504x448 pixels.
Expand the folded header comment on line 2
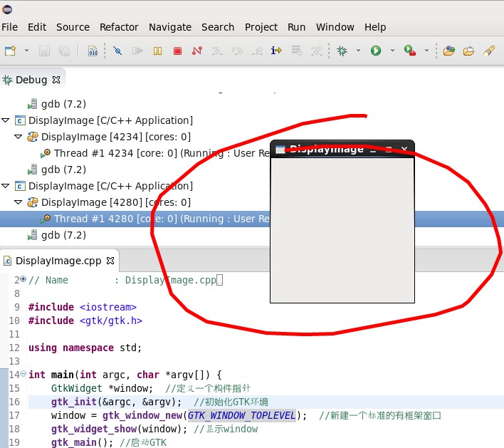tap(23, 279)
